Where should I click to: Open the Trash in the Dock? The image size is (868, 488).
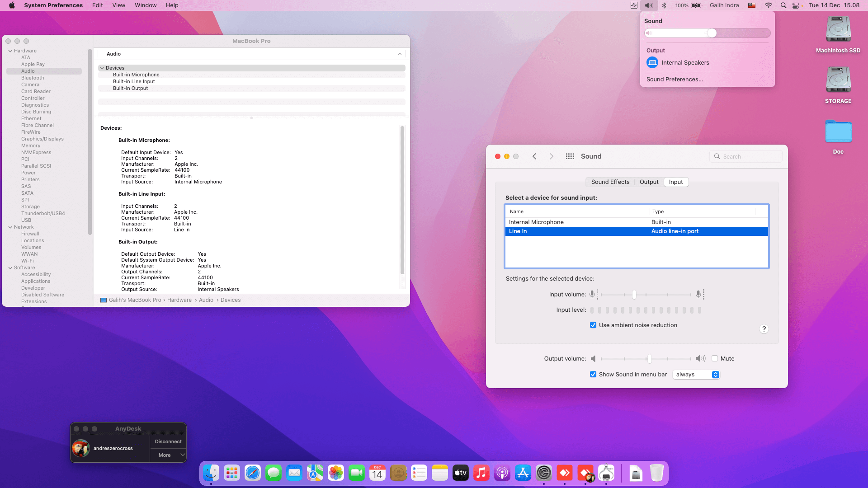657,473
